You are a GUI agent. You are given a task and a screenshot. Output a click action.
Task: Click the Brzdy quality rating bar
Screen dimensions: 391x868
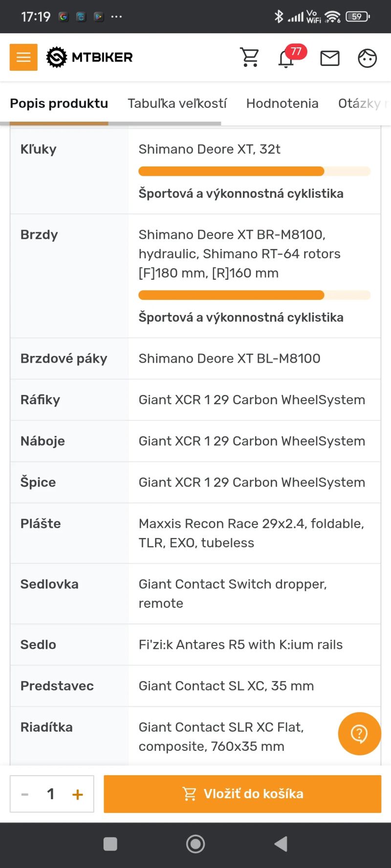point(254,295)
